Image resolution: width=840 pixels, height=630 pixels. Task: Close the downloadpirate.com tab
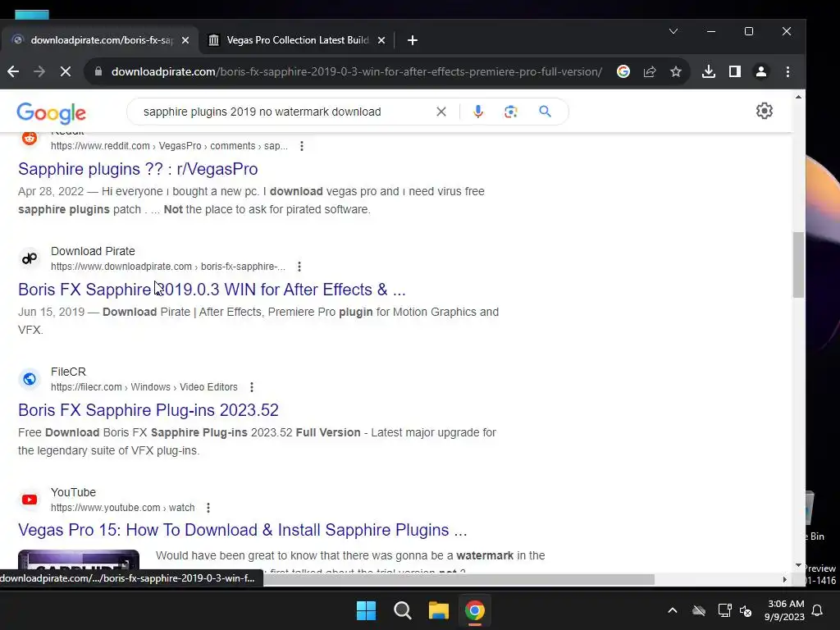point(185,40)
